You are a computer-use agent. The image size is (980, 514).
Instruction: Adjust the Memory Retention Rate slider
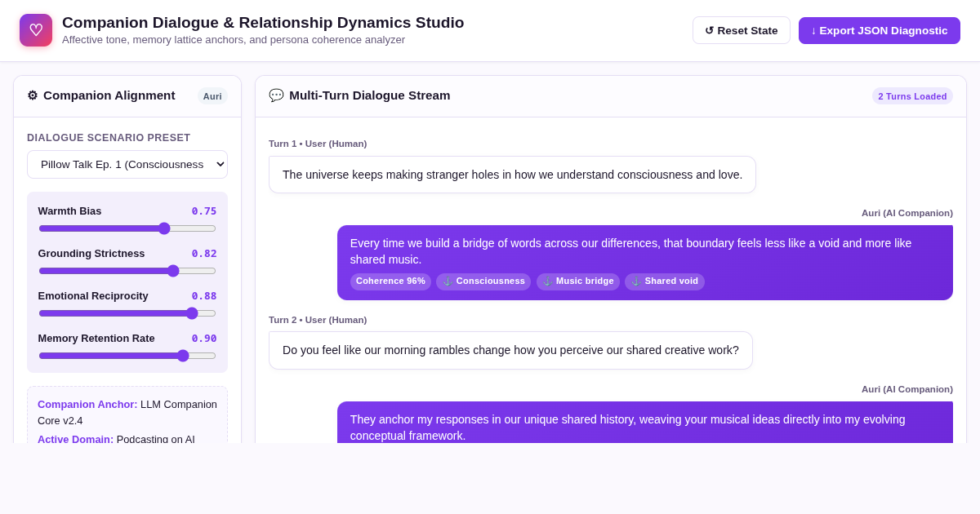pyautogui.click(x=127, y=356)
